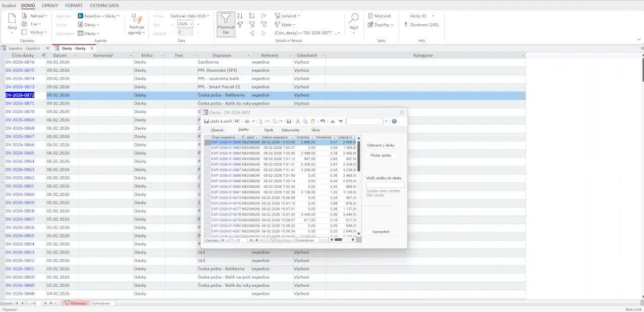Switch to the ÚPRAVY ribbon tab
The height and width of the screenshot is (312, 644).
pos(50,6)
